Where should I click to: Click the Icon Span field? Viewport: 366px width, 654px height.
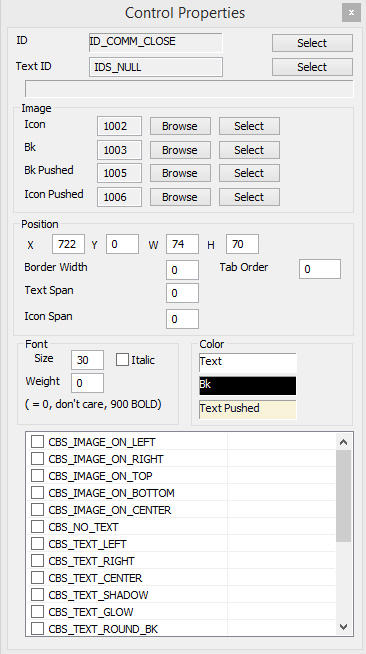coord(182,319)
